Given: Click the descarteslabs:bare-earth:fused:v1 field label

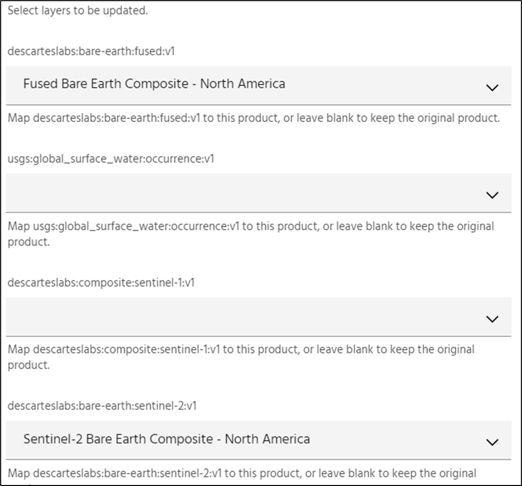Looking at the screenshot, I should coord(91,51).
